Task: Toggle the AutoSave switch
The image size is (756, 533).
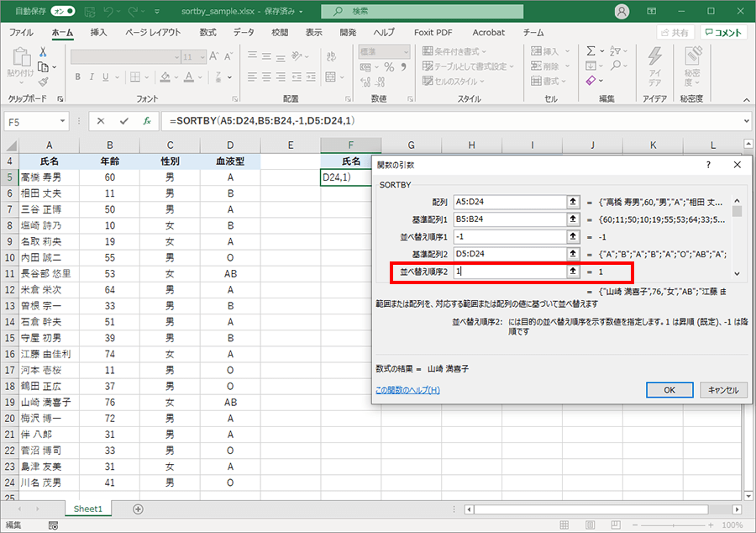Action: 63,11
